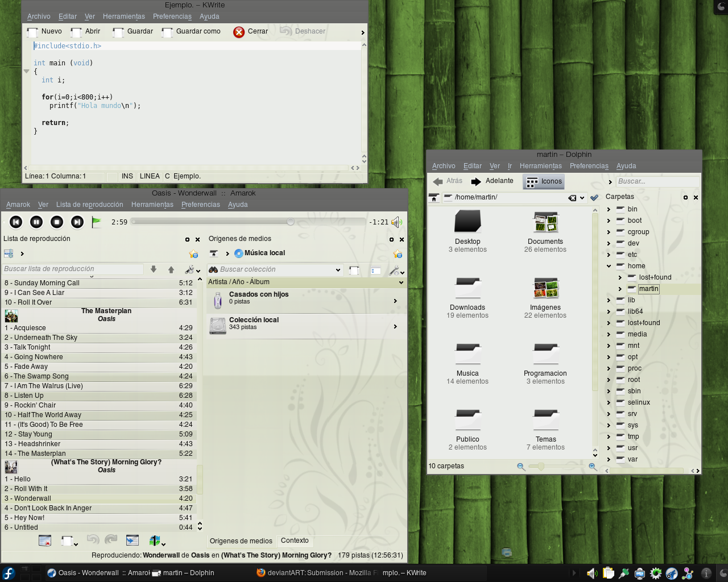Expand the media folder in the Carpetas tree
This screenshot has width=728, height=582.
[x=609, y=334]
